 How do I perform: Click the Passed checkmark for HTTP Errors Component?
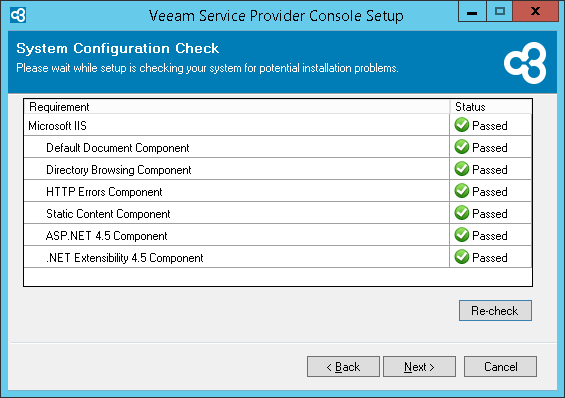click(462, 191)
